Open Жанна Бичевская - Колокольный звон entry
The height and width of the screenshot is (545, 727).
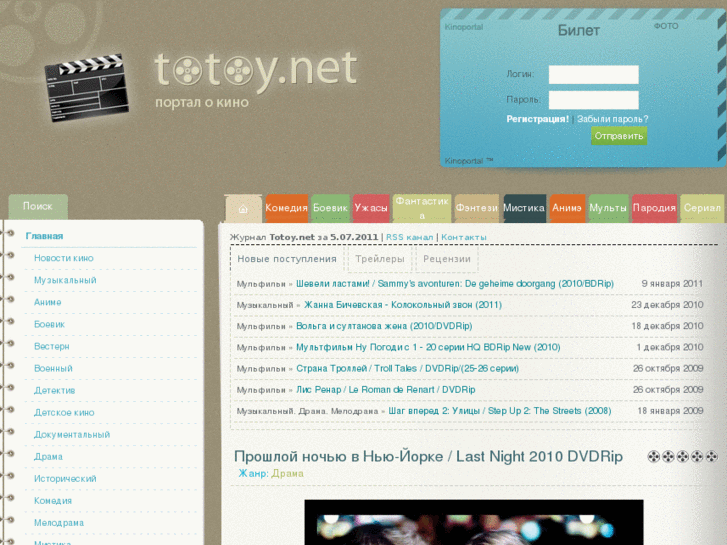tap(403, 305)
